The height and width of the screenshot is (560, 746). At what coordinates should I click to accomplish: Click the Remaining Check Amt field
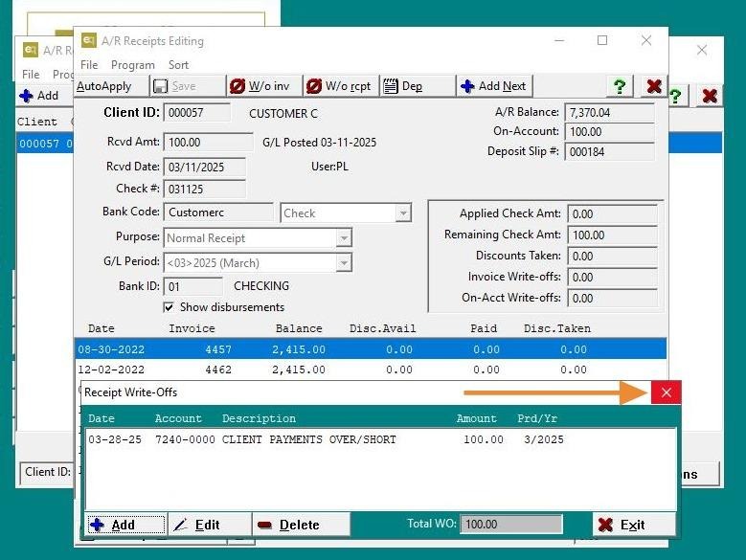point(612,235)
